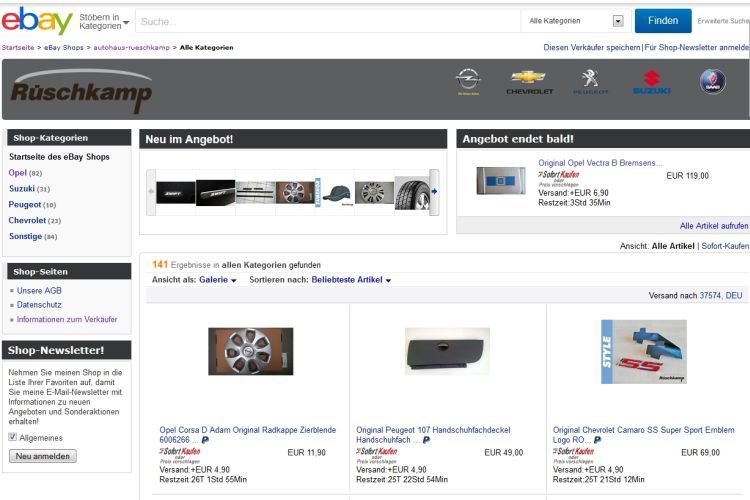
Task: Open the Opel shop category
Action: click(18, 173)
